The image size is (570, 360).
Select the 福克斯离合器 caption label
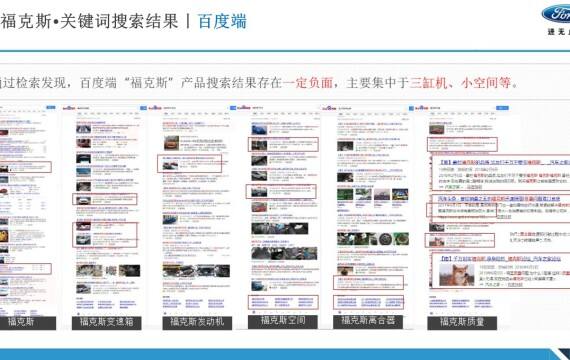pyautogui.click(x=368, y=321)
